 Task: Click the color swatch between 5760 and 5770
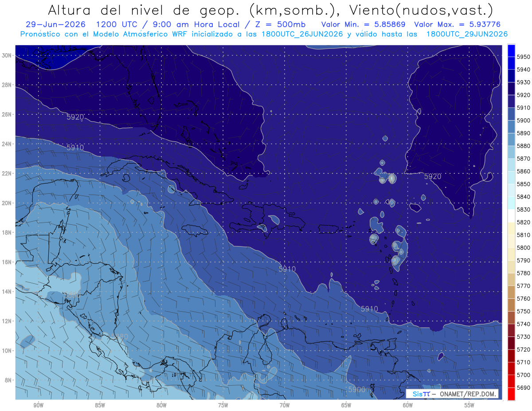click(511, 292)
